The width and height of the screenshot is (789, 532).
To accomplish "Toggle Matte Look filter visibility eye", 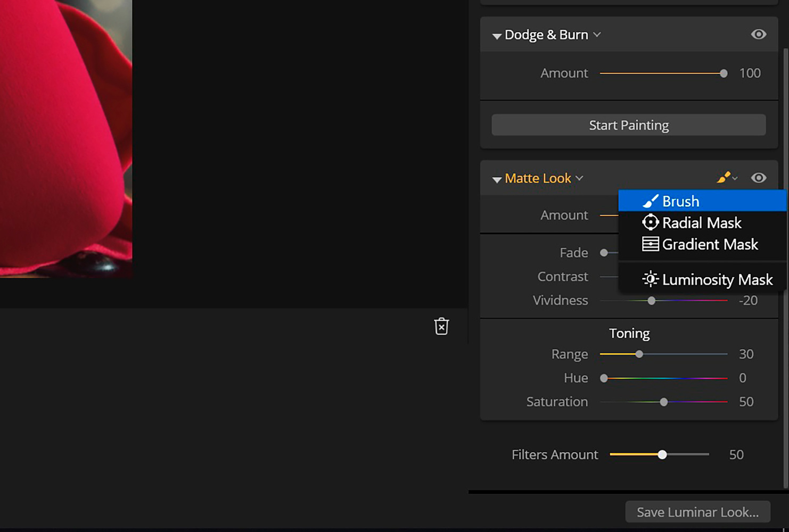I will pyautogui.click(x=759, y=178).
